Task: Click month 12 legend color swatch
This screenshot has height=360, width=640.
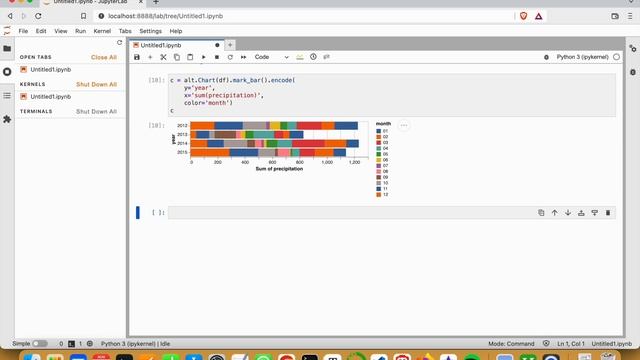Action: point(378,195)
